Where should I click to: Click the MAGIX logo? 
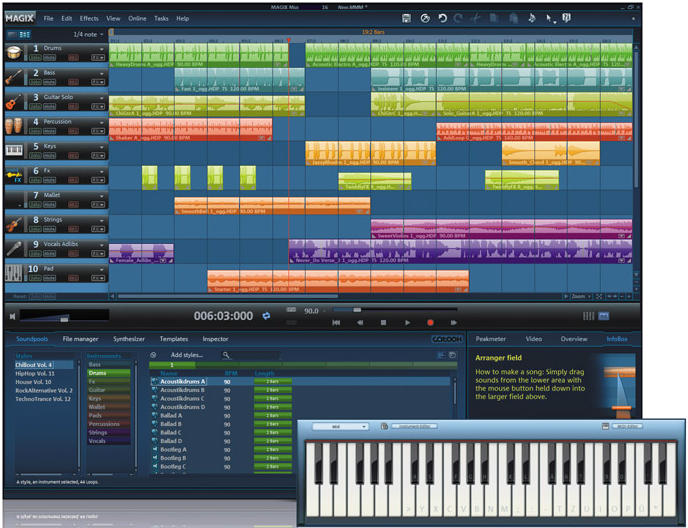click(x=20, y=18)
